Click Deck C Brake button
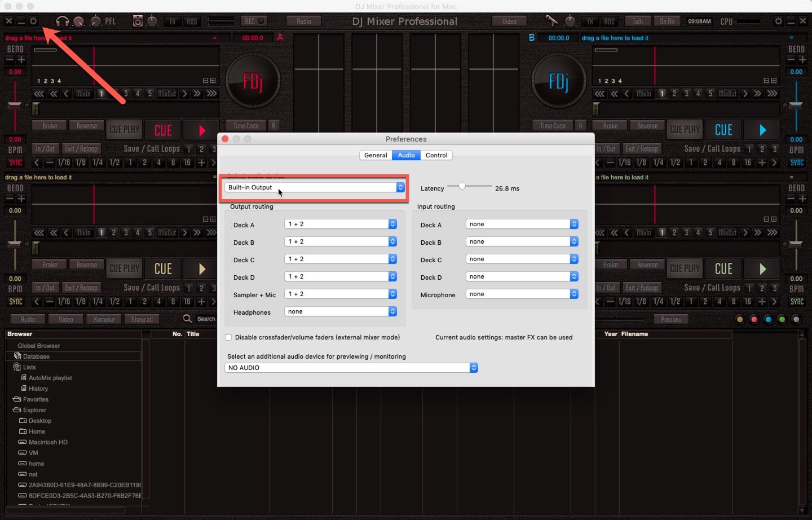The width and height of the screenshot is (812, 520). point(50,265)
